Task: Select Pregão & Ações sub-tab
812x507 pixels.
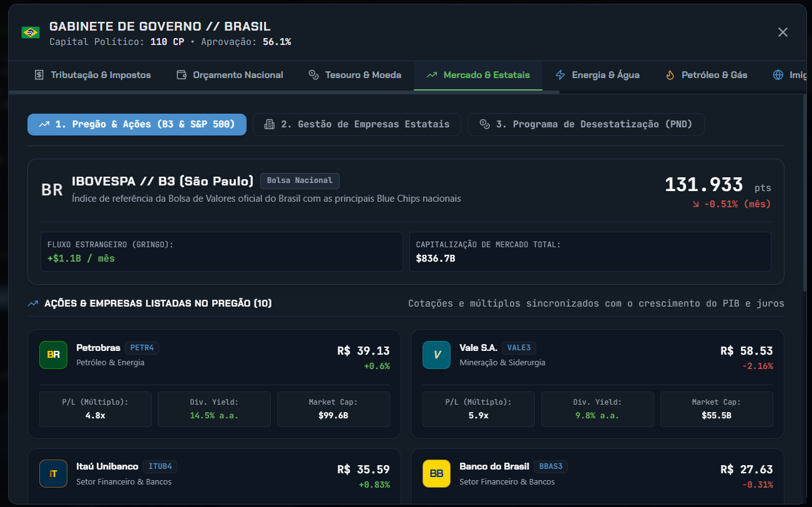Action: pyautogui.click(x=137, y=124)
